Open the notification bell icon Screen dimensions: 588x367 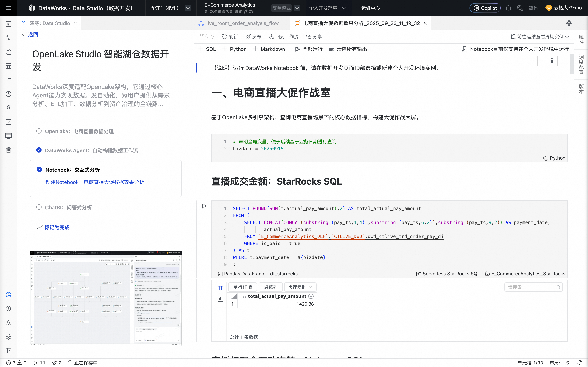(x=508, y=8)
